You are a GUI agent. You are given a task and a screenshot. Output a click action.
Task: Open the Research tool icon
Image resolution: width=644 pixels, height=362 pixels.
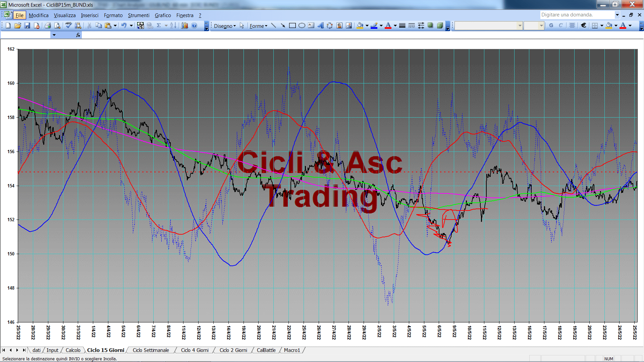[x=78, y=25]
